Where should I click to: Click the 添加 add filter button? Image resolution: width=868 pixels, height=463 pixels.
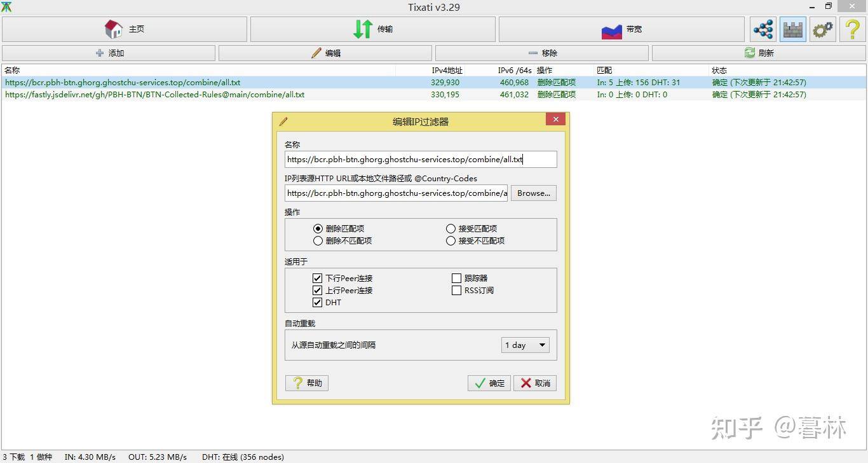(x=109, y=53)
